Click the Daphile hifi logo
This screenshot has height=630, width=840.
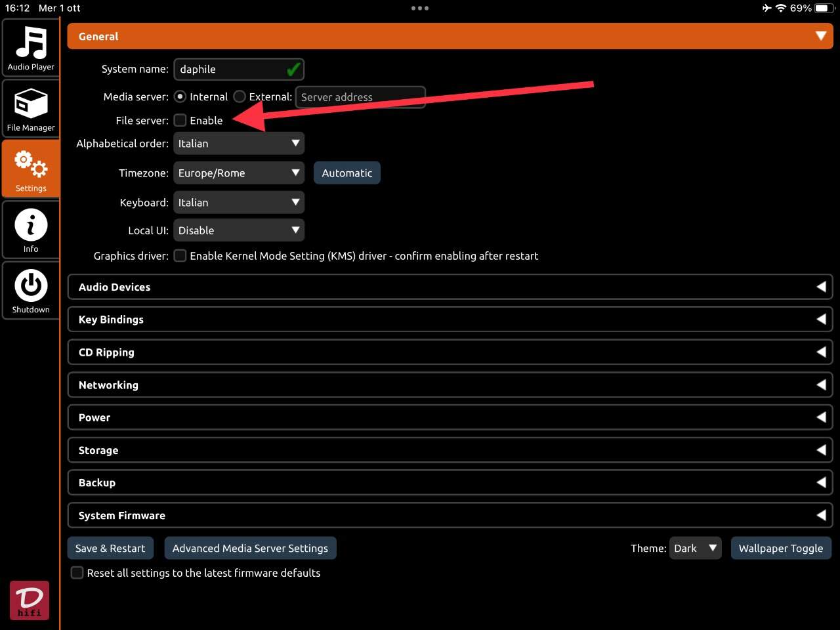30,600
